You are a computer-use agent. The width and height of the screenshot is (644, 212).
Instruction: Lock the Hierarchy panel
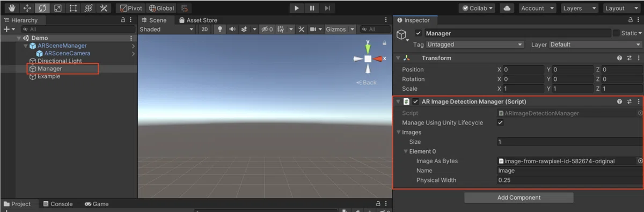click(123, 20)
